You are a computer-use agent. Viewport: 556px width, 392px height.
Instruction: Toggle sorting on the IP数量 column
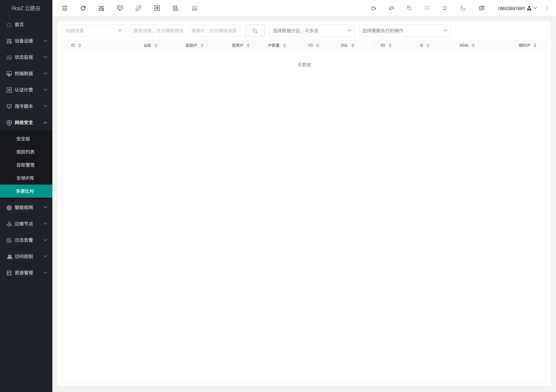pyautogui.click(x=285, y=45)
